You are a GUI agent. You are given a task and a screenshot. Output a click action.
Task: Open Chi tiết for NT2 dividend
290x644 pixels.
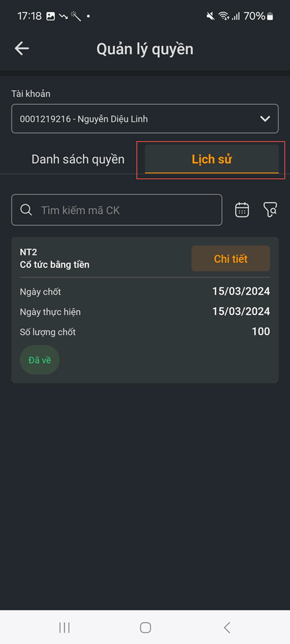pyautogui.click(x=231, y=259)
